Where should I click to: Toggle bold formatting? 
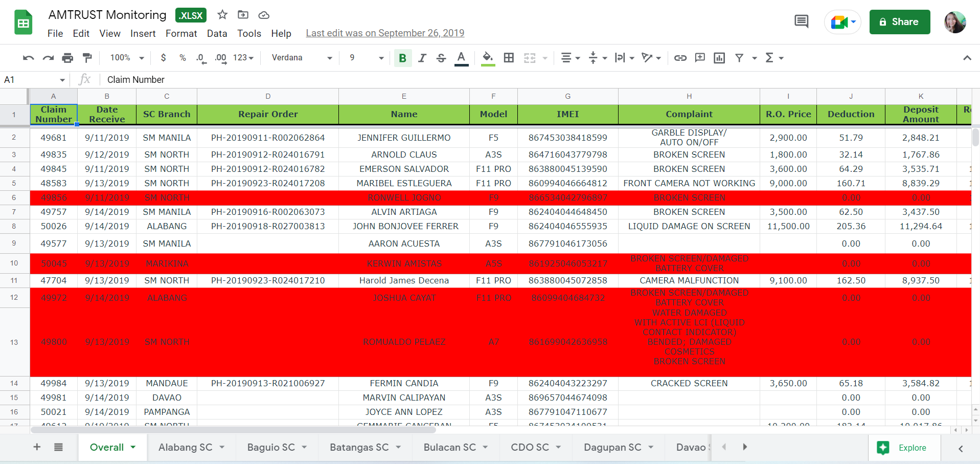coord(403,58)
